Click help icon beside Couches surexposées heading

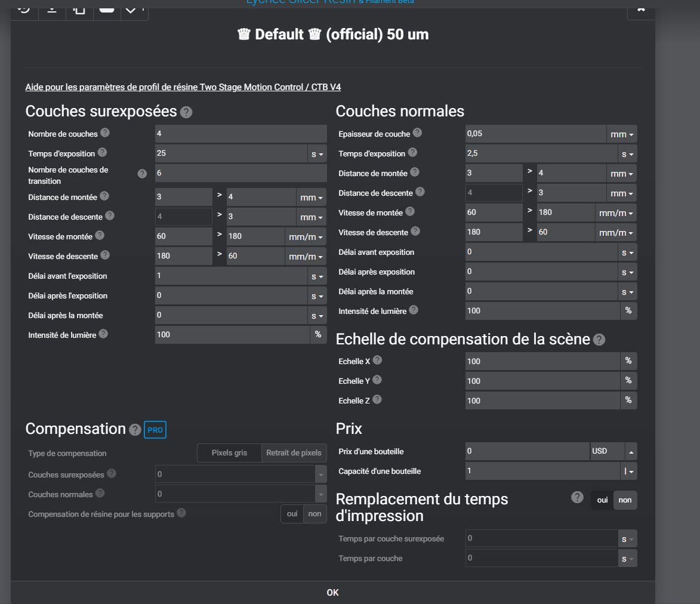pos(186,112)
